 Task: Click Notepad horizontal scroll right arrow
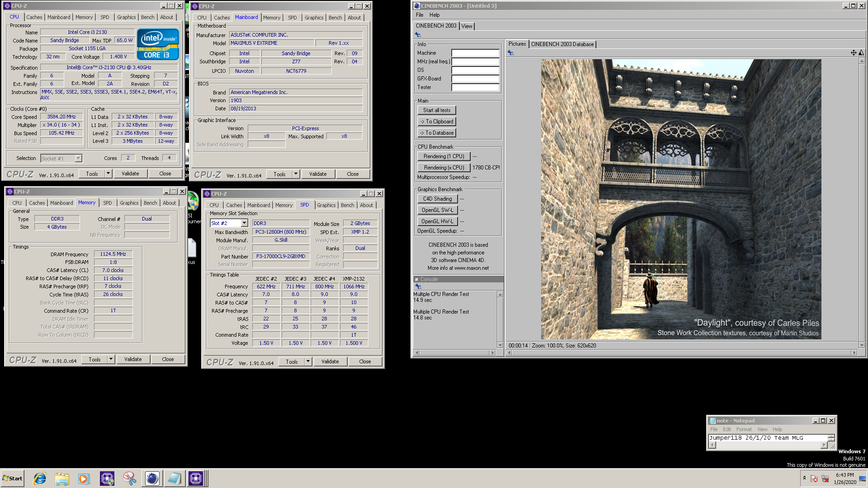824,445
